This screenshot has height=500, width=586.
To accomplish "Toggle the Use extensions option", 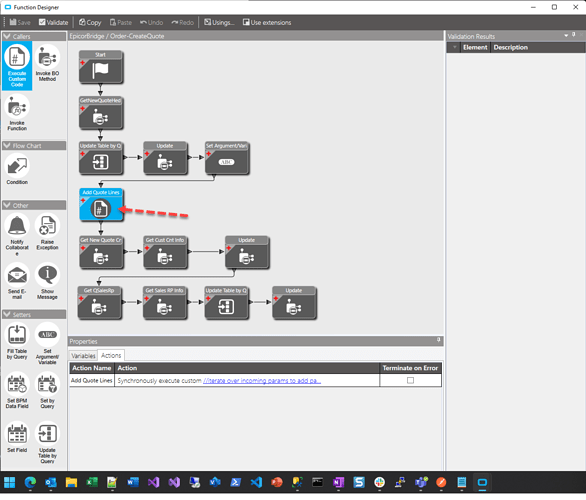I will tap(267, 22).
